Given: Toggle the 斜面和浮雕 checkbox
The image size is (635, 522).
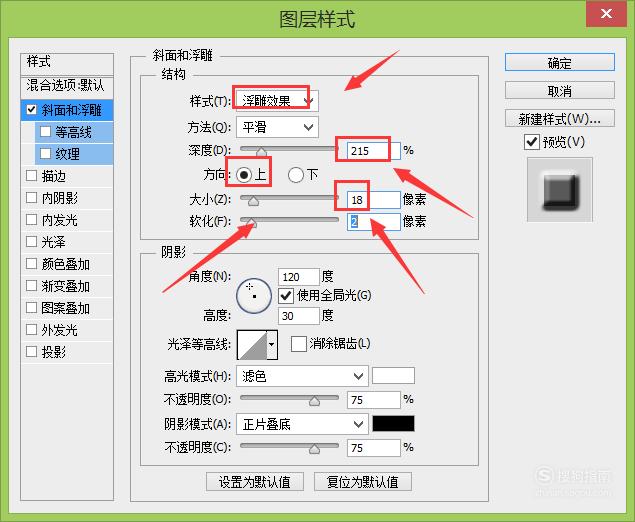Looking at the screenshot, I should [32, 110].
